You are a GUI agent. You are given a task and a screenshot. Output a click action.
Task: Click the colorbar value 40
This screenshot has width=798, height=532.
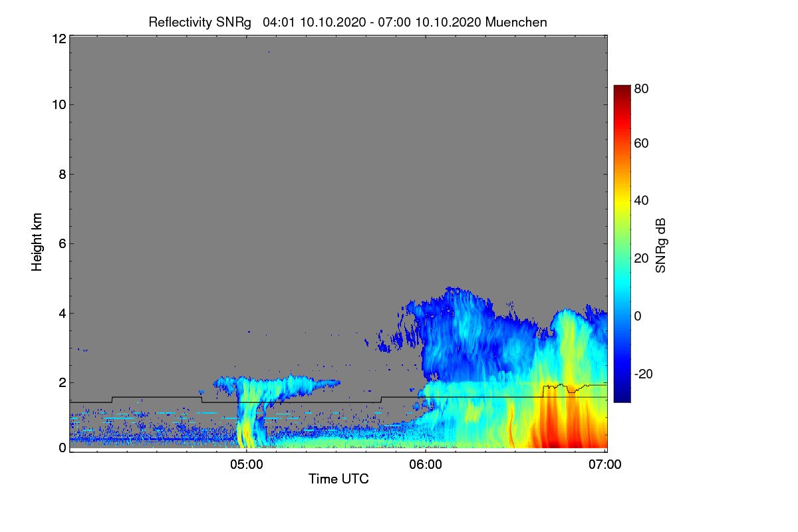[642, 200]
